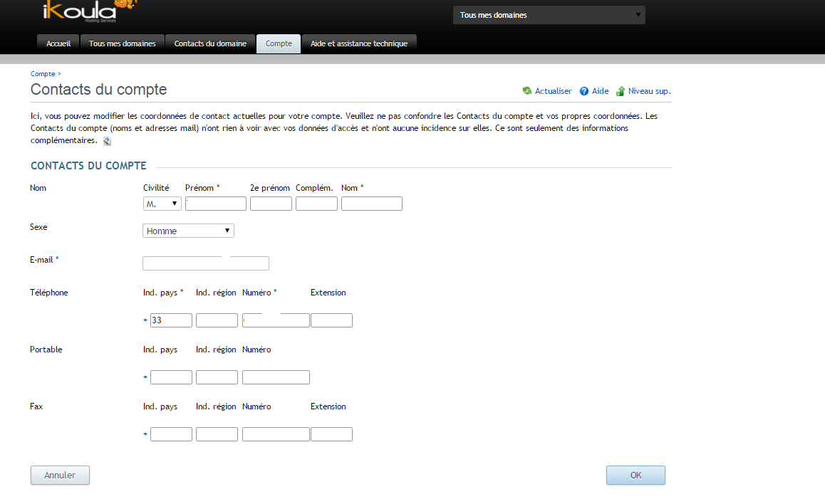Switch to the Accueil tab
Screen dimensions: 825x504
[x=58, y=43]
